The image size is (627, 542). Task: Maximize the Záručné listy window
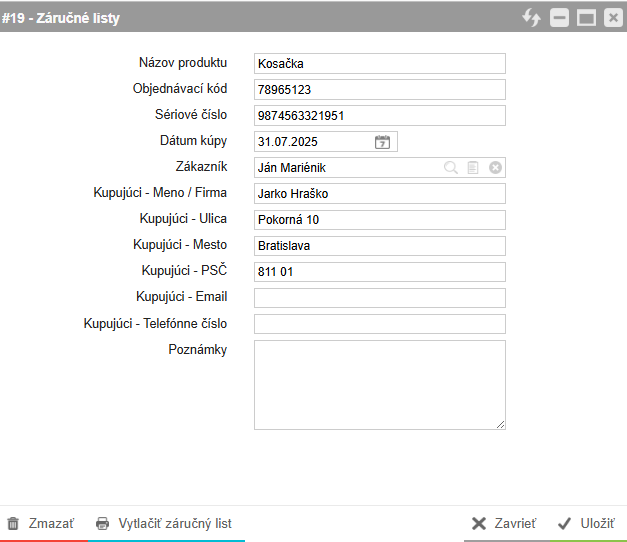[586, 18]
